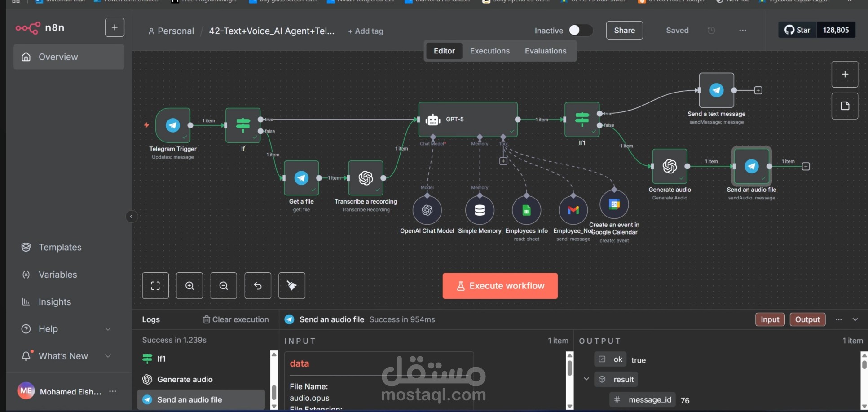Click the sticky note button
Image resolution: width=868 pixels, height=412 pixels.
pyautogui.click(x=845, y=106)
